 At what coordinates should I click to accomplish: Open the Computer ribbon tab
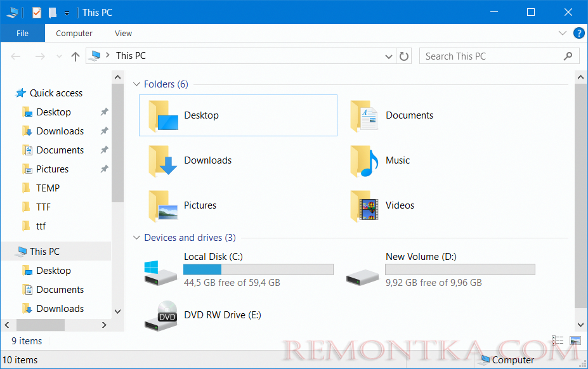point(74,34)
